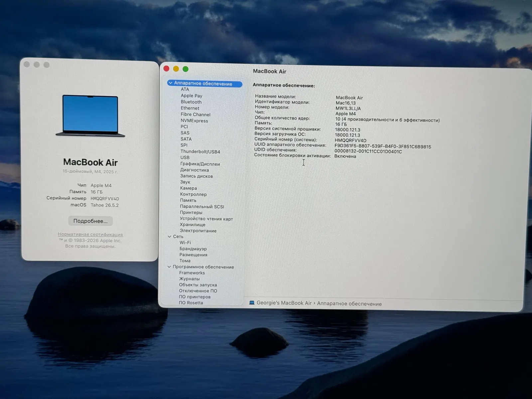Select Камера in the sidebar

click(x=189, y=188)
